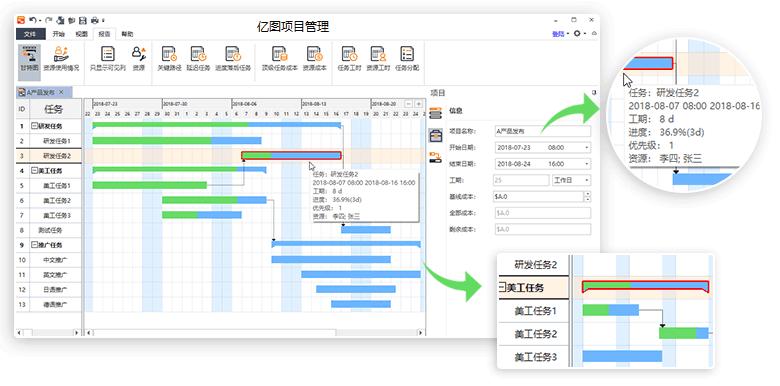The width and height of the screenshot is (780, 386).
Task: Select task row 美工任务2
Action: tap(48, 200)
